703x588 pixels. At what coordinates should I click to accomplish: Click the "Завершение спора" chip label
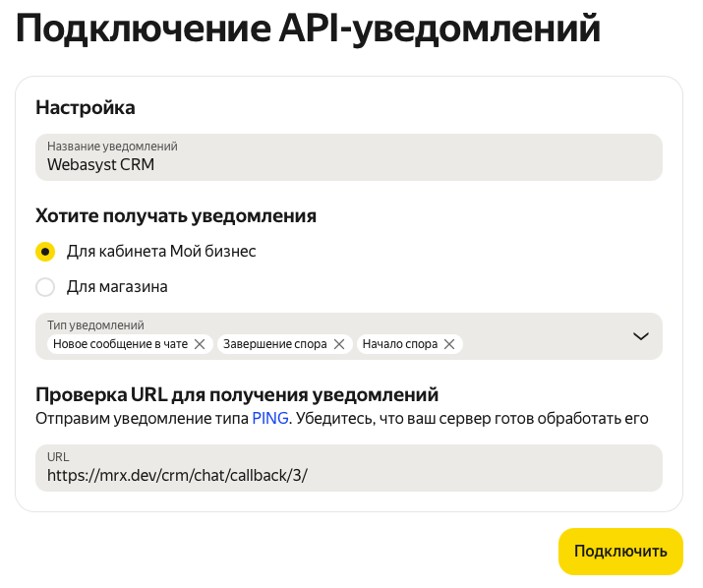[275, 344]
